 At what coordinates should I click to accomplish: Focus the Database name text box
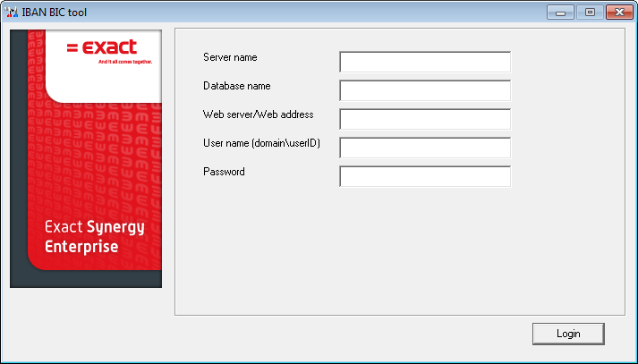[425, 90]
